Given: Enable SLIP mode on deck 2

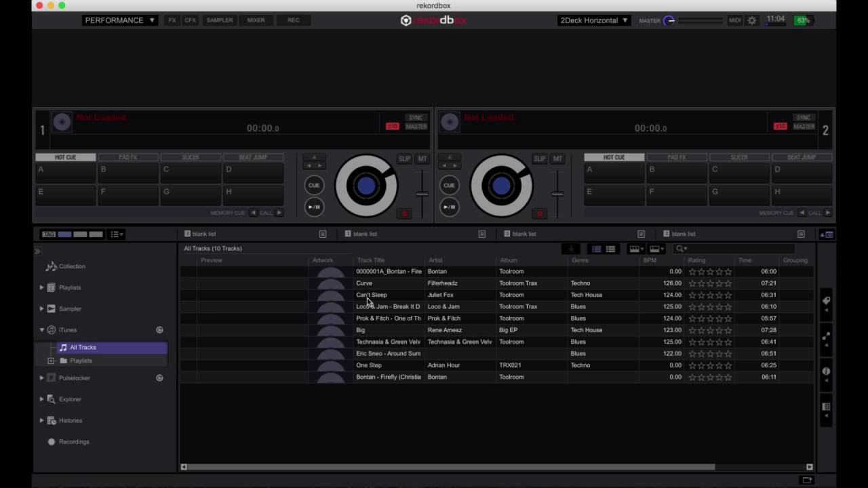Looking at the screenshot, I should [540, 159].
